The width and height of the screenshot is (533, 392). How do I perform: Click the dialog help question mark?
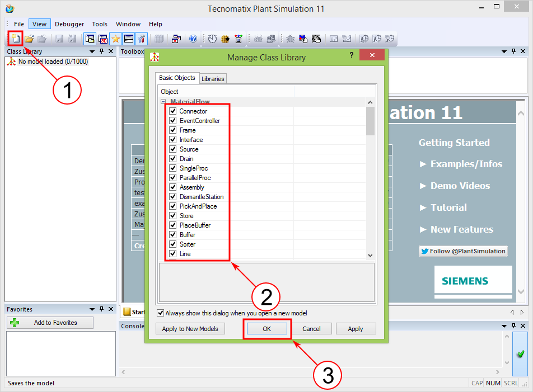coord(352,55)
